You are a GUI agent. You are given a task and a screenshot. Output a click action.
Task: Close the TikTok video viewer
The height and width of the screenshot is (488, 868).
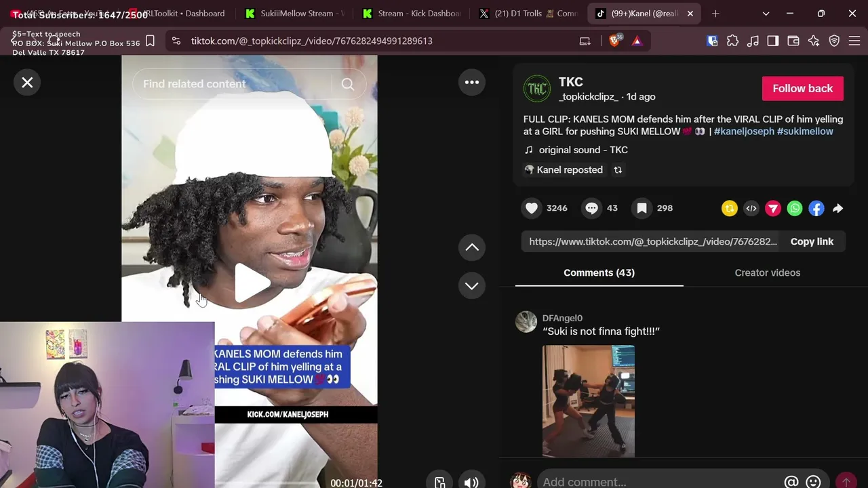(27, 83)
